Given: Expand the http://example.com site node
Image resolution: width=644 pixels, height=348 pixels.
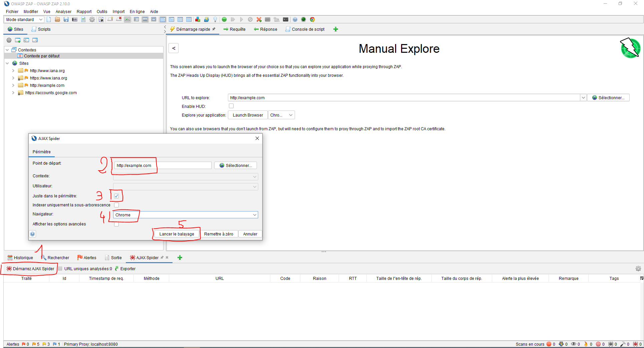Looking at the screenshot, I should click(x=13, y=85).
